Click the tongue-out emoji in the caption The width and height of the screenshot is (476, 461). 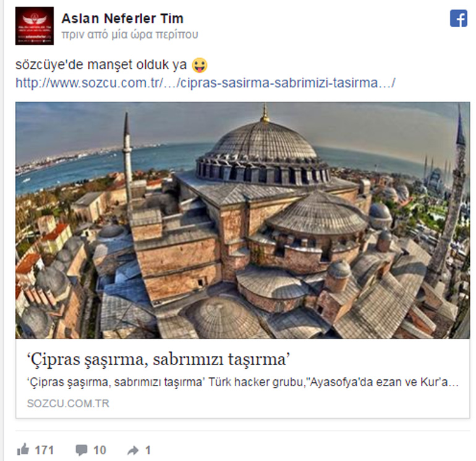tap(200, 66)
